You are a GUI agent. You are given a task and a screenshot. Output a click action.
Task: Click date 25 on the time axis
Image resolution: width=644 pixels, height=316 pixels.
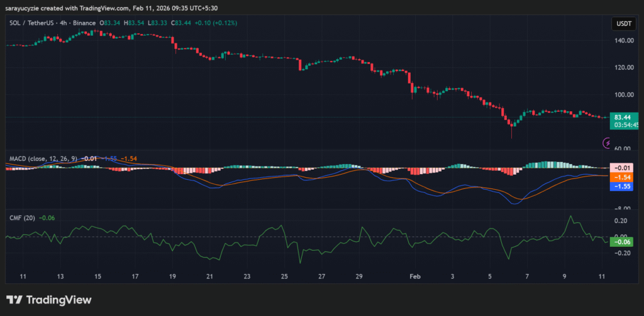[x=284, y=276]
